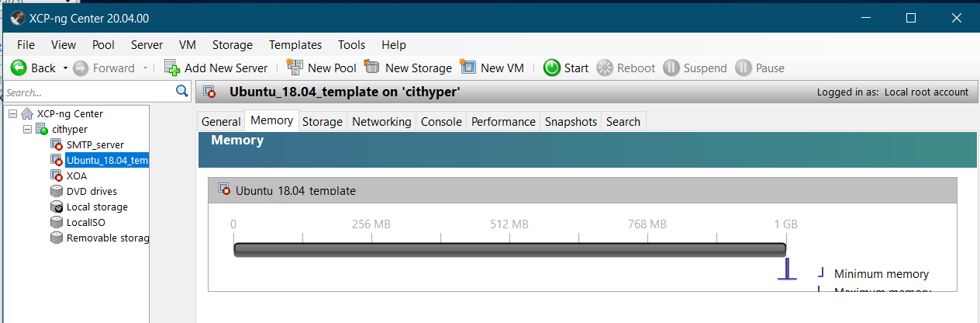Click the cithyper server icon
Image resolution: width=980 pixels, height=323 pixels.
pyautogui.click(x=42, y=129)
